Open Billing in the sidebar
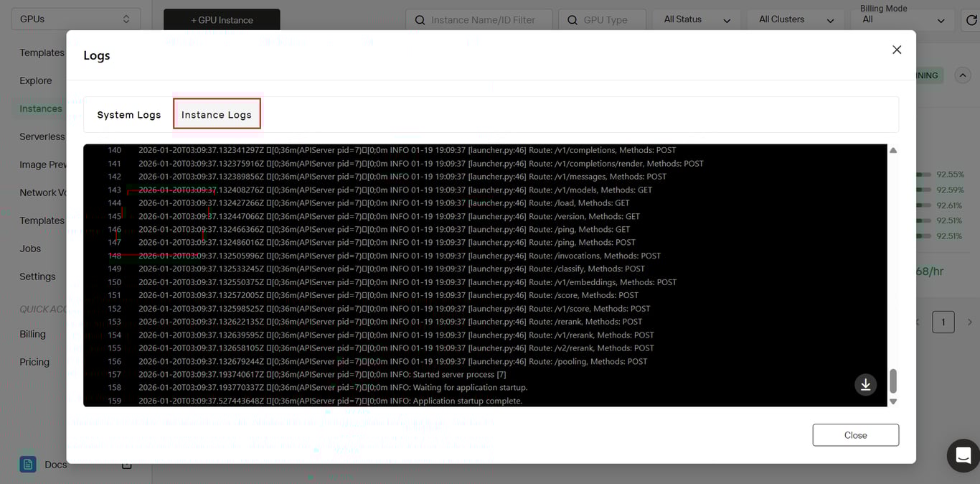The image size is (980, 484). tap(32, 334)
